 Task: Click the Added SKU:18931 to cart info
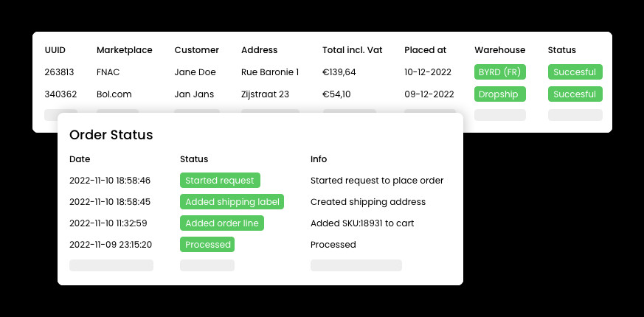click(362, 223)
